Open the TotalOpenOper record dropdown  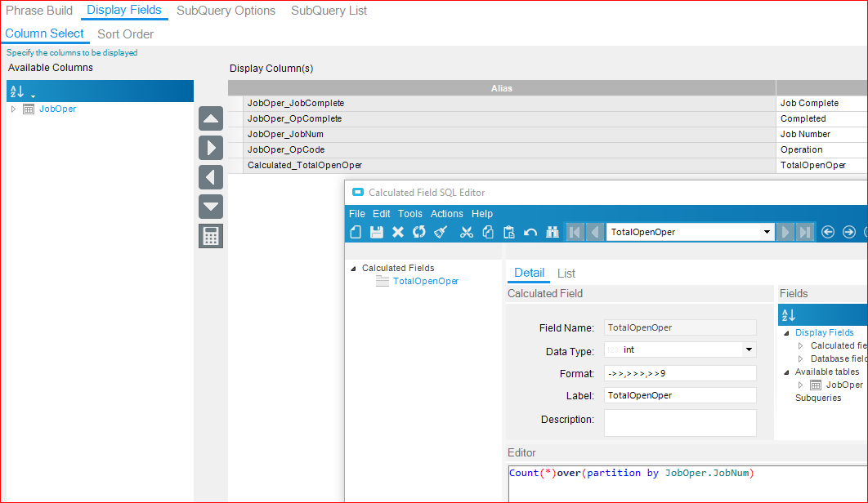coord(767,232)
